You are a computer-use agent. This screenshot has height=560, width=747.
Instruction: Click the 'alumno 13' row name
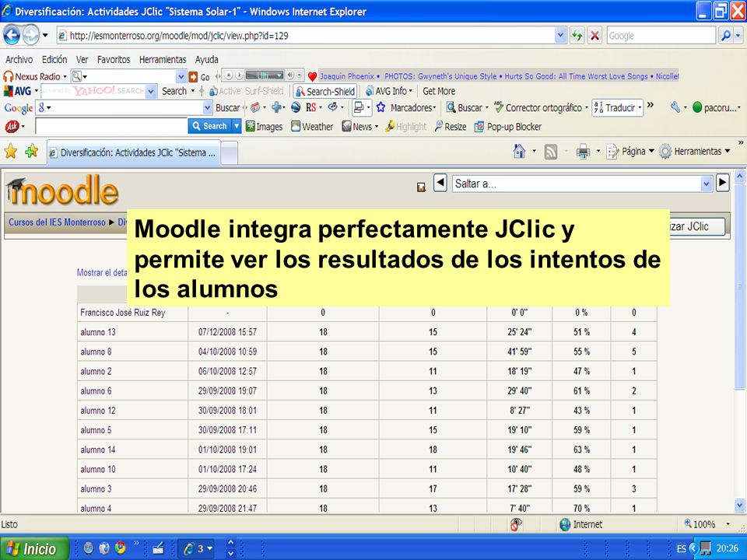(98, 332)
